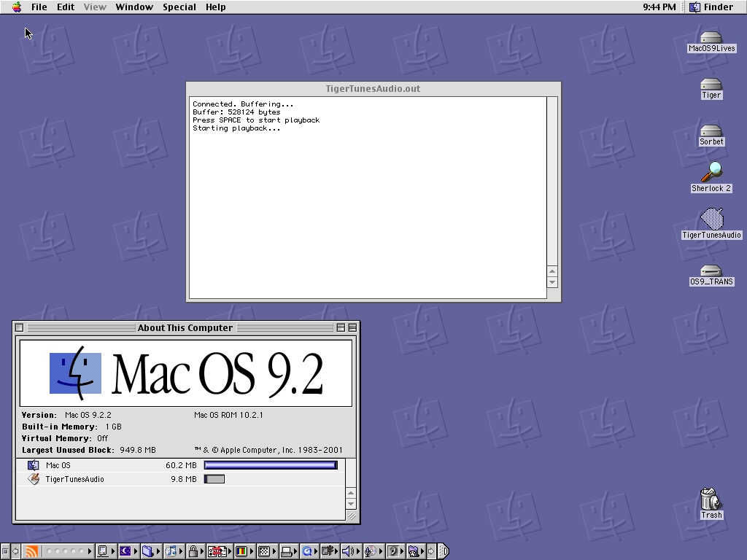This screenshot has width=747, height=560.
Task: Click the Mac OS memory usage bar
Action: click(x=271, y=465)
